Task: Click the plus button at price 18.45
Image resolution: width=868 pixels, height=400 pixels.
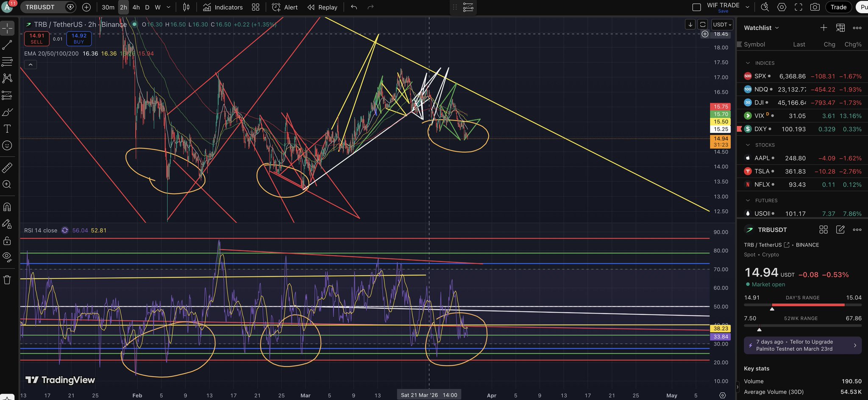Action: 705,34
